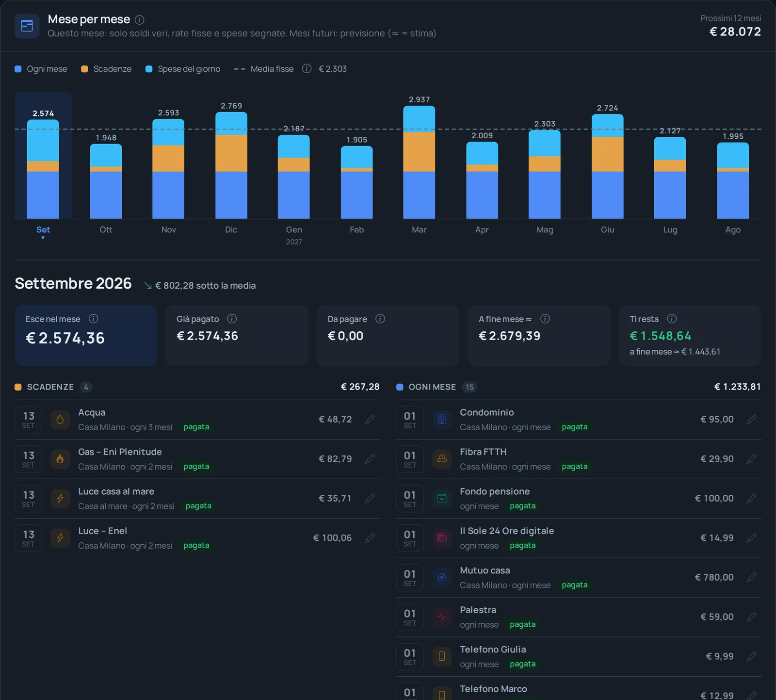This screenshot has height=700, width=776.
Task: Edit the Luce - Enel entry
Action: pos(370,538)
